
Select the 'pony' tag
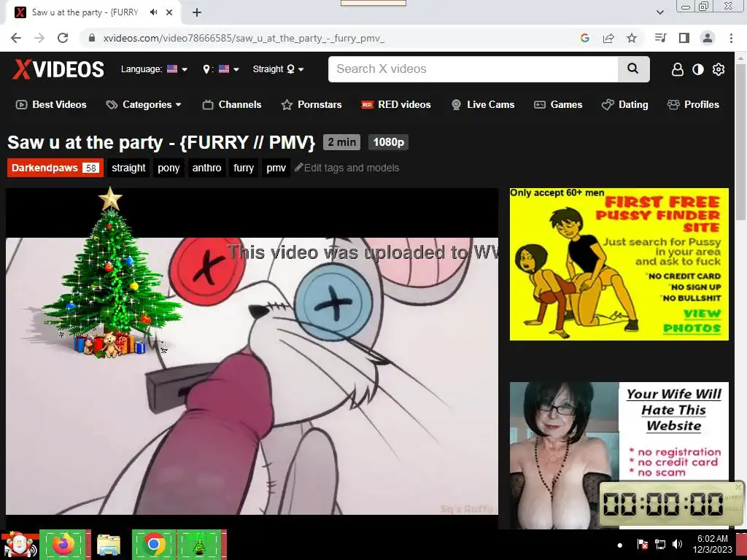(169, 168)
